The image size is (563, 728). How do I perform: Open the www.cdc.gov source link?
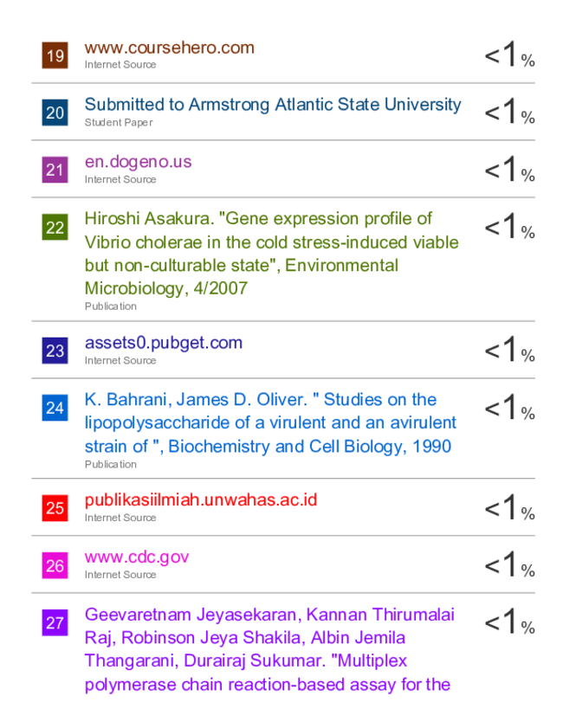[x=137, y=557]
